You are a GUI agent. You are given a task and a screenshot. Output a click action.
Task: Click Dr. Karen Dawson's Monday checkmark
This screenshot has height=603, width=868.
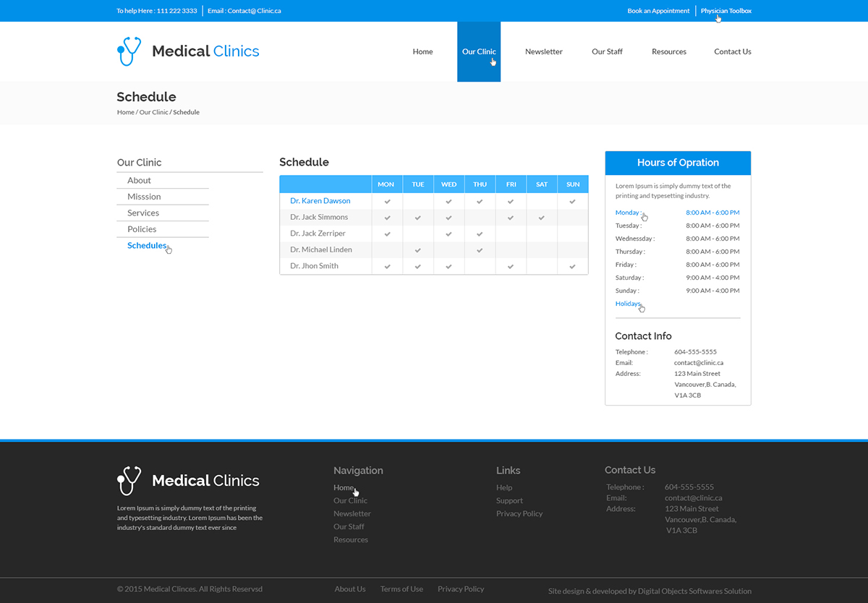387,201
